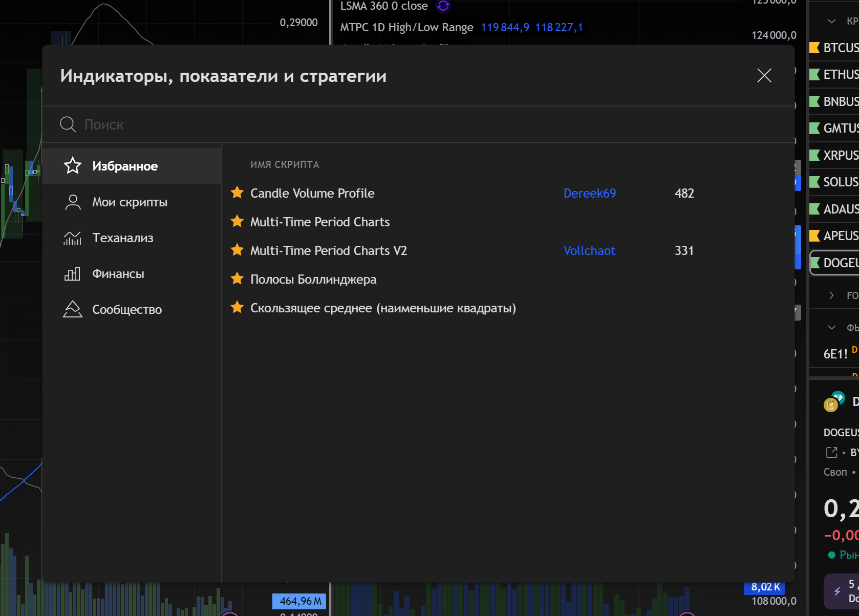
Task: Expand the FO watchlist section chevron
Action: pos(832,295)
